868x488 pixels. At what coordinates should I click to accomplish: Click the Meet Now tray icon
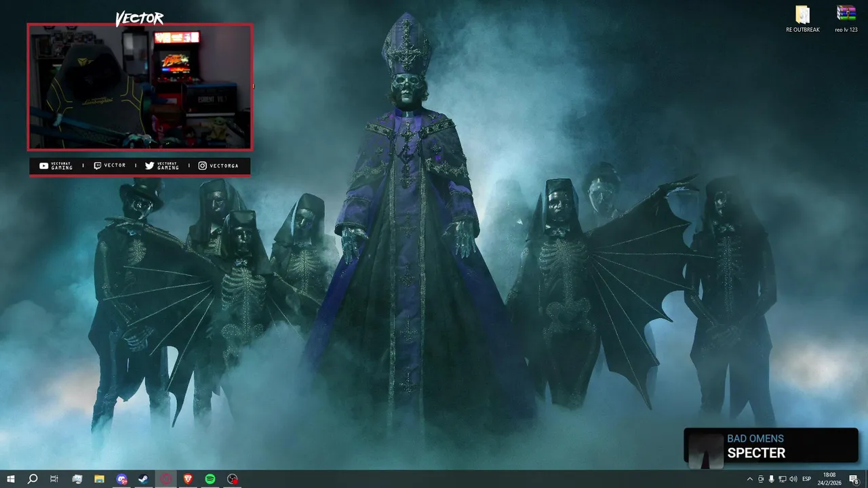tap(761, 479)
